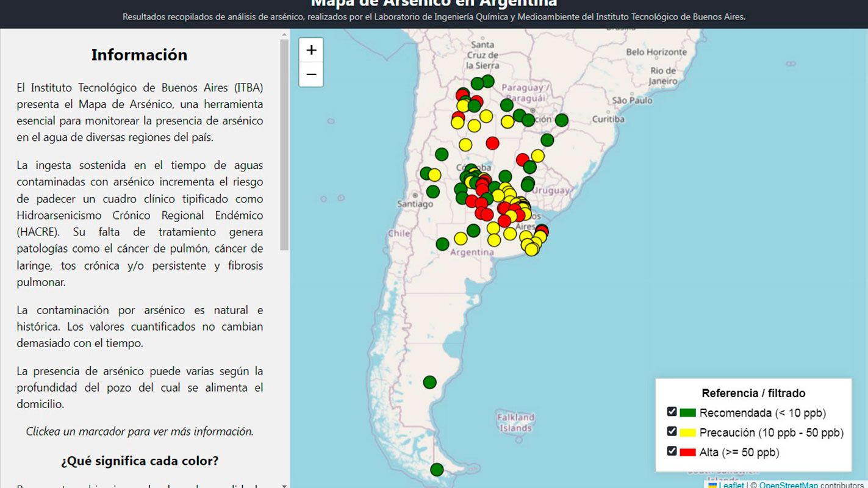The height and width of the screenshot is (488, 868).
Task: Open the Leaflet attribution link
Action: click(731, 485)
